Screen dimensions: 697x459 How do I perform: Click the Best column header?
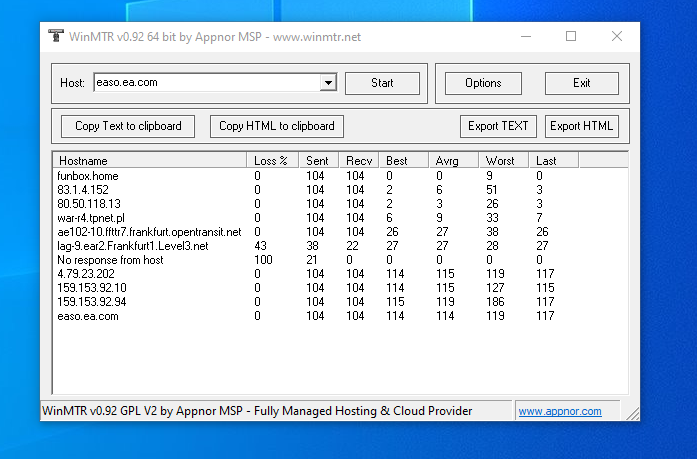pos(404,160)
